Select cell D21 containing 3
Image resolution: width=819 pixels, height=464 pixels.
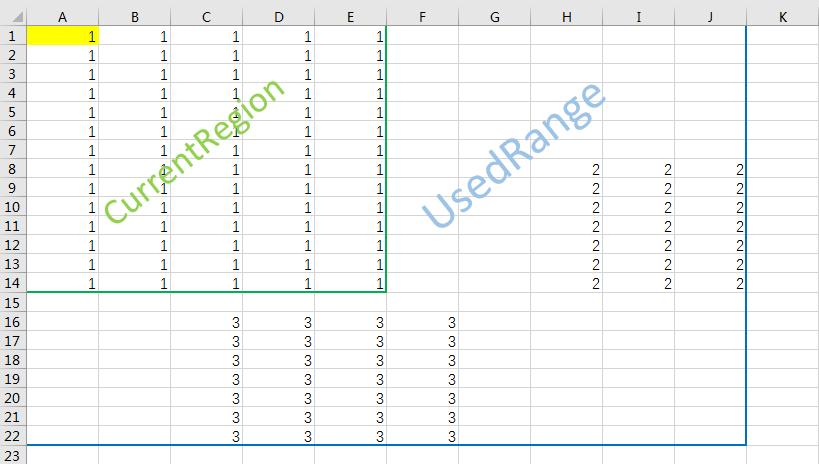[x=278, y=417]
